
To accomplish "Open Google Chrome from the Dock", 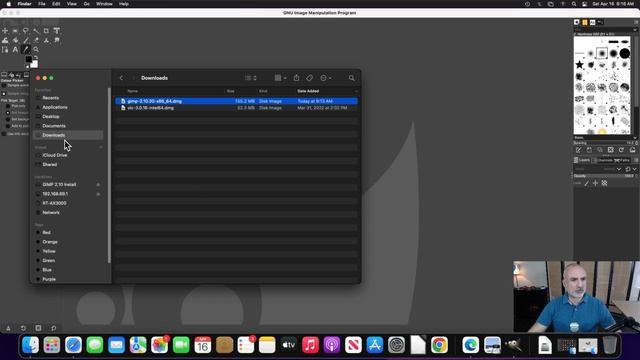I will [439, 345].
